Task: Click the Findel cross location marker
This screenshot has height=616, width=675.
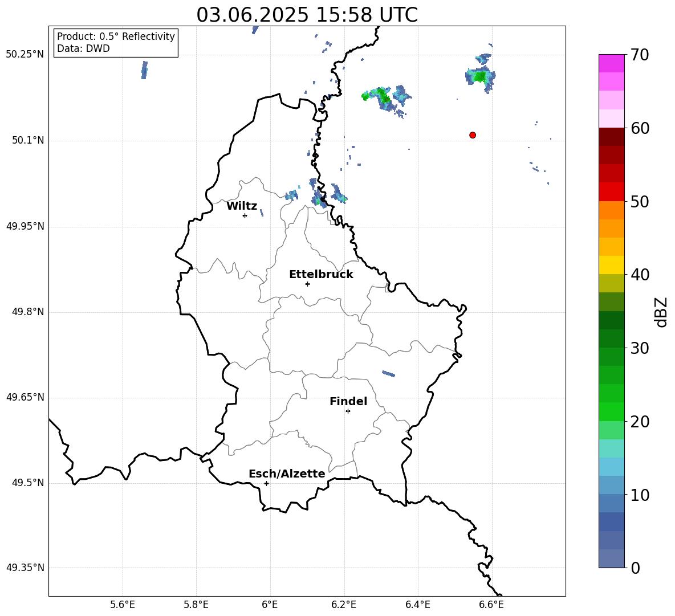Action: coord(348,411)
